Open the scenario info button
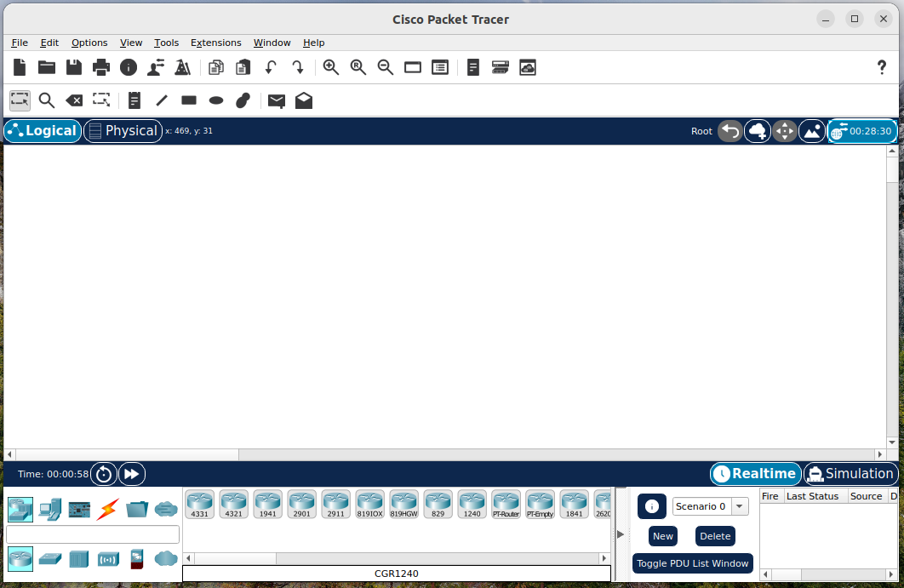 click(652, 506)
